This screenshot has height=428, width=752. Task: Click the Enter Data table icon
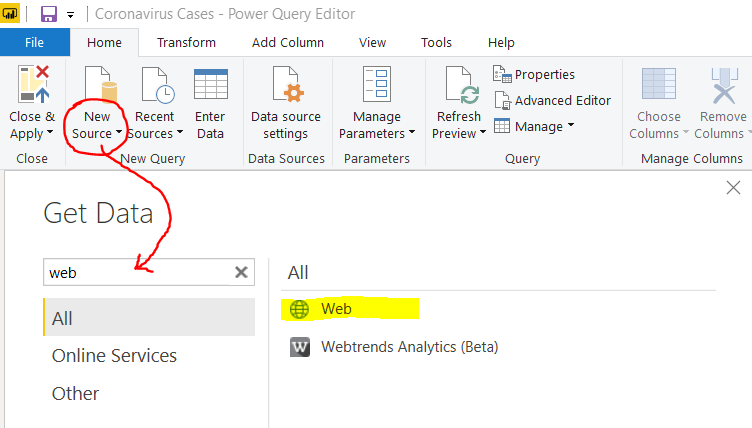tap(211, 84)
